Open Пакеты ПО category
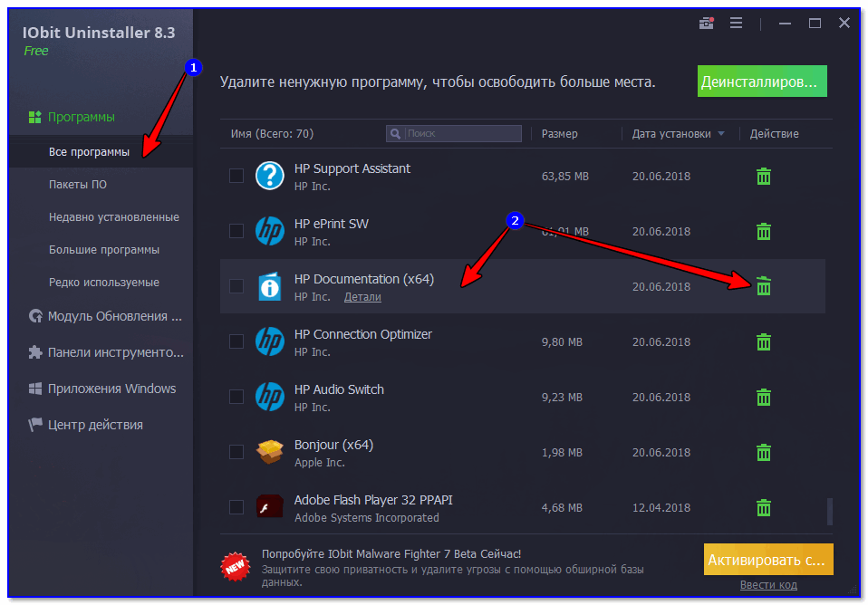Image resolution: width=868 pixels, height=605 pixels. pos(78,185)
